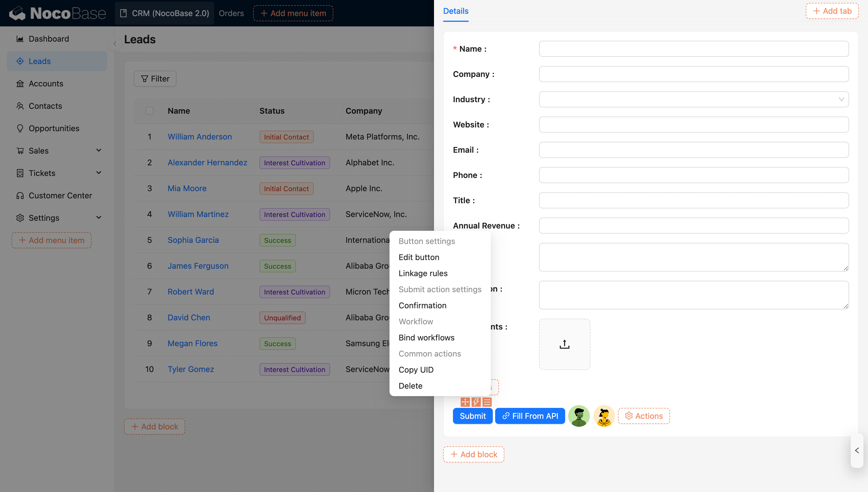
Task: Select Delete in the button settings menu
Action: 410,386
